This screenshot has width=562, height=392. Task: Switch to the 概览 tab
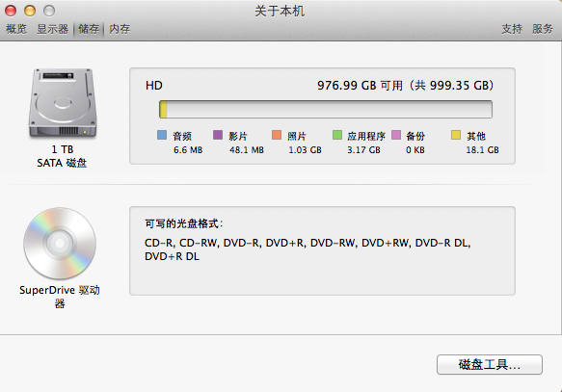tap(16, 29)
